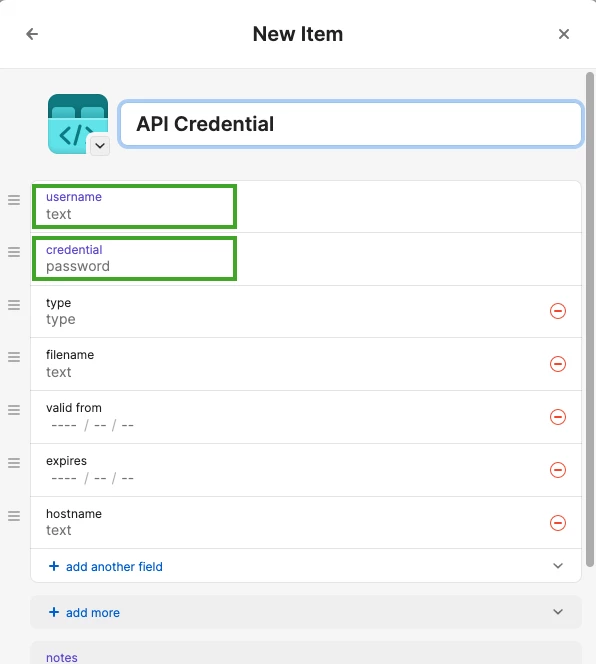Focus the API Credential title field
The height and width of the screenshot is (664, 596).
[351, 124]
